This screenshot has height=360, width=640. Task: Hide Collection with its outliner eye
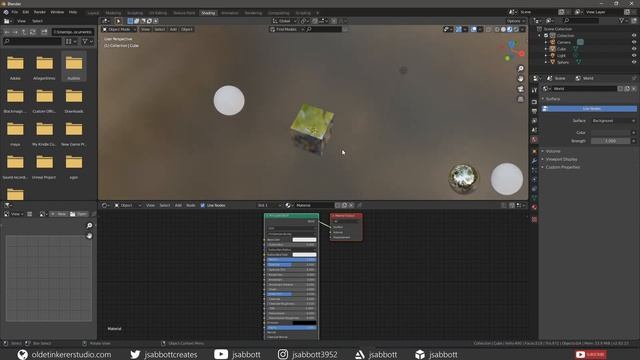[x=634, y=36]
